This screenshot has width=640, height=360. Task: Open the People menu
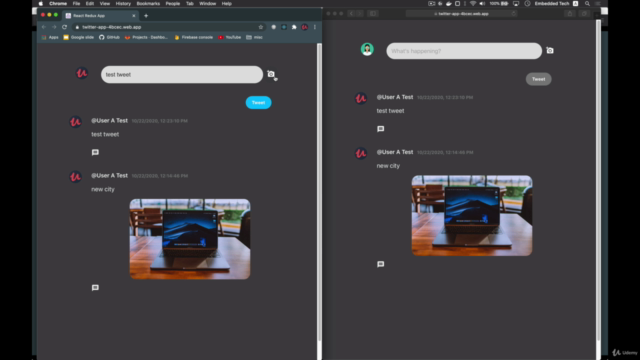[x=173, y=4]
